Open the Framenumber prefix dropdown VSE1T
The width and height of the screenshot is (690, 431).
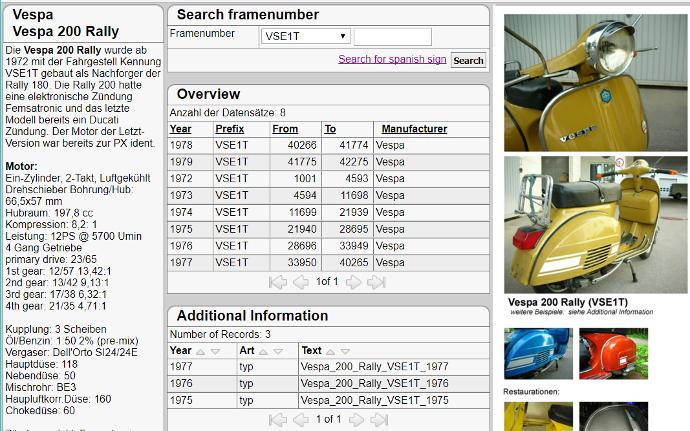pyautogui.click(x=304, y=36)
